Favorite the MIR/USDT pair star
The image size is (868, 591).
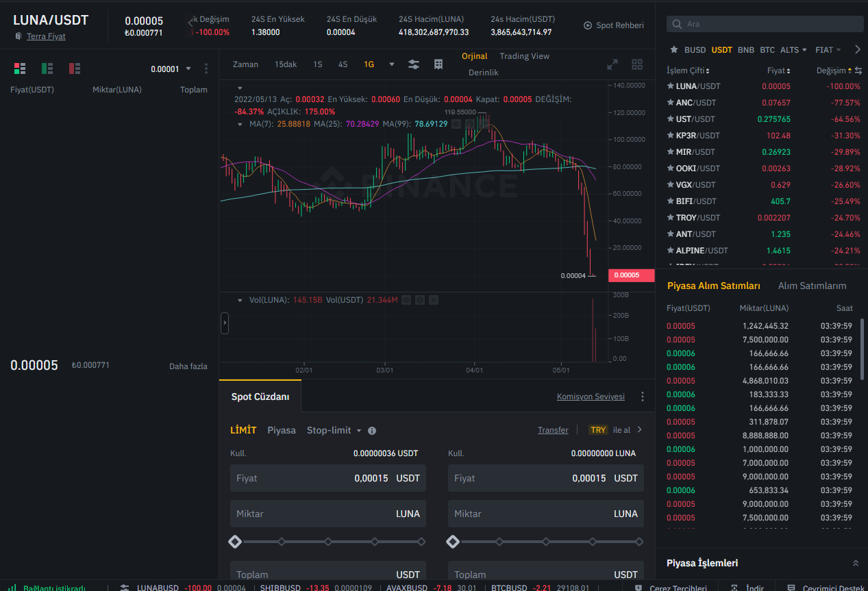[x=670, y=152]
